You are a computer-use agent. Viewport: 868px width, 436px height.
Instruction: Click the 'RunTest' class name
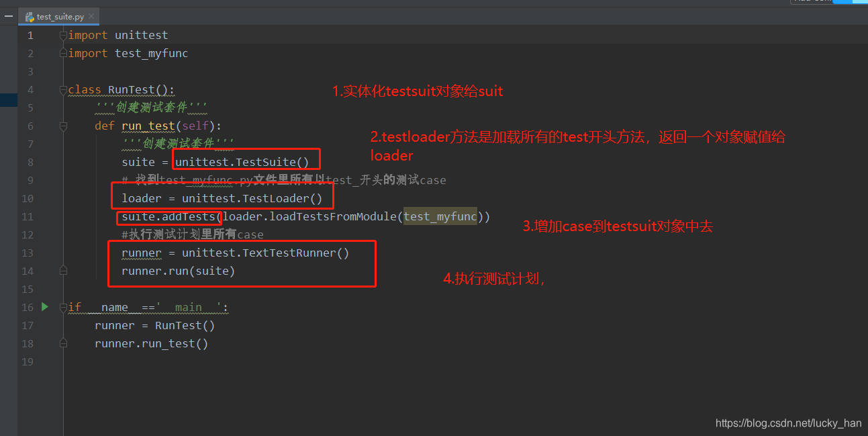click(132, 89)
